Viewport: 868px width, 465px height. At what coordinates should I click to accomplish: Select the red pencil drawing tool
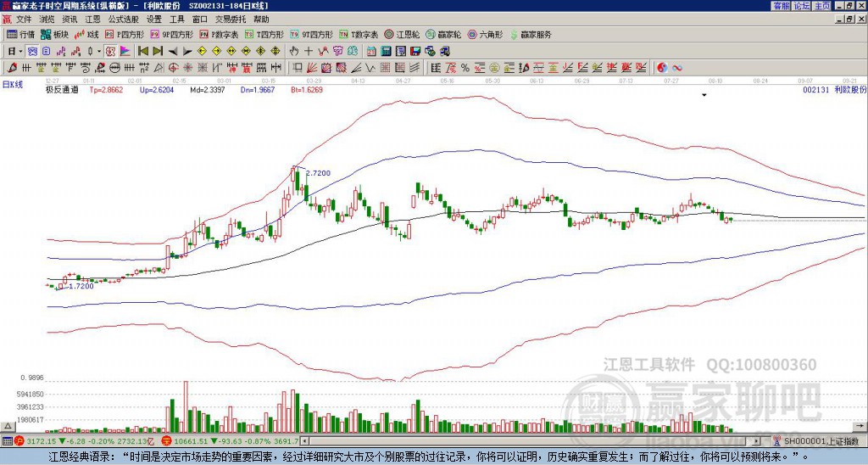12,68
